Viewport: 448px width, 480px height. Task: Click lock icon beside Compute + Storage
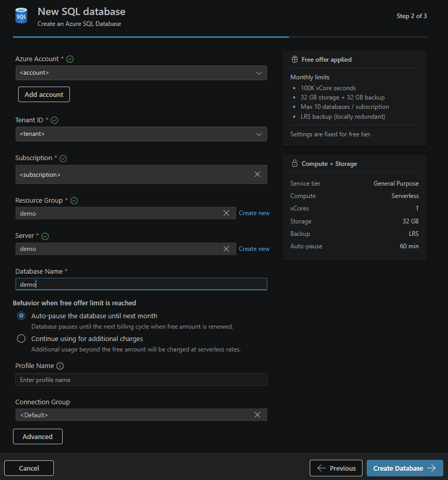coord(295,163)
